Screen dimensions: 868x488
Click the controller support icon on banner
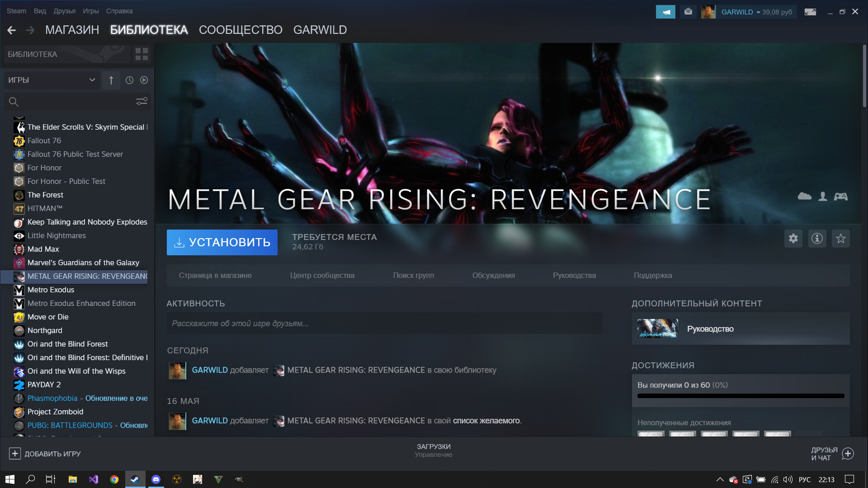[x=841, y=196]
